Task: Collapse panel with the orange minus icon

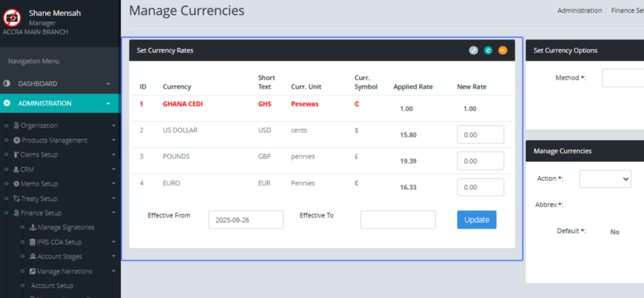Action: click(x=502, y=50)
